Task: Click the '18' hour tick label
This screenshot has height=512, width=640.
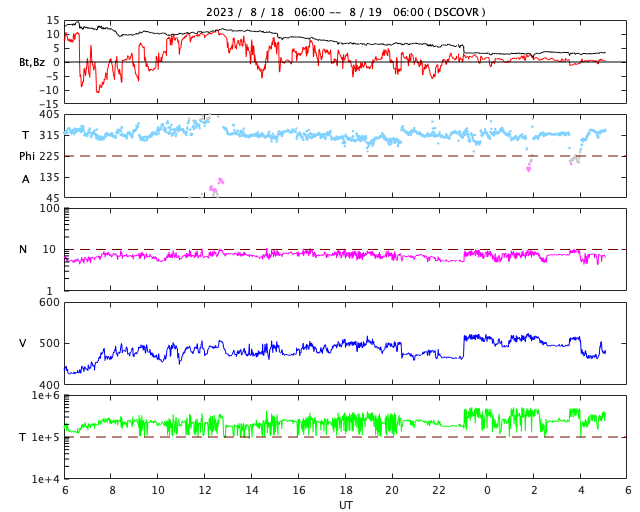Action: point(346,490)
